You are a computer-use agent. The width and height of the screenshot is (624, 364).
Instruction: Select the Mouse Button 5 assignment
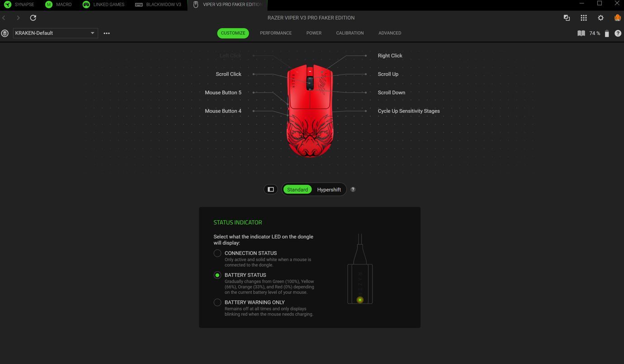coord(223,92)
